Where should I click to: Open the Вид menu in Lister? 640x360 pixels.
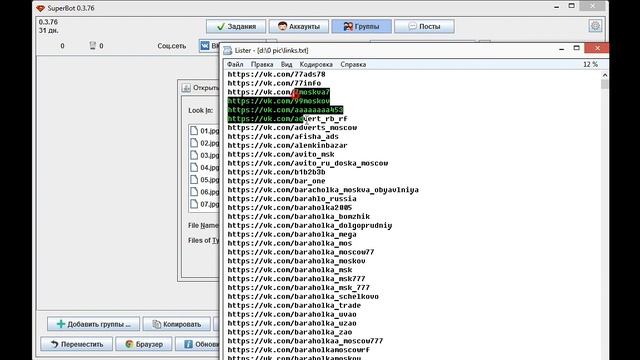[x=287, y=64]
